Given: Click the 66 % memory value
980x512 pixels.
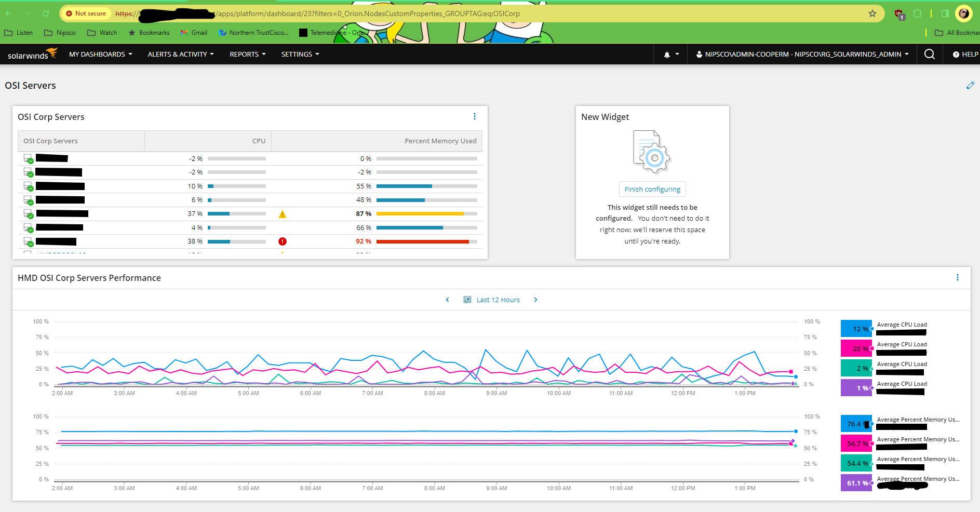Looking at the screenshot, I should click(x=364, y=228).
